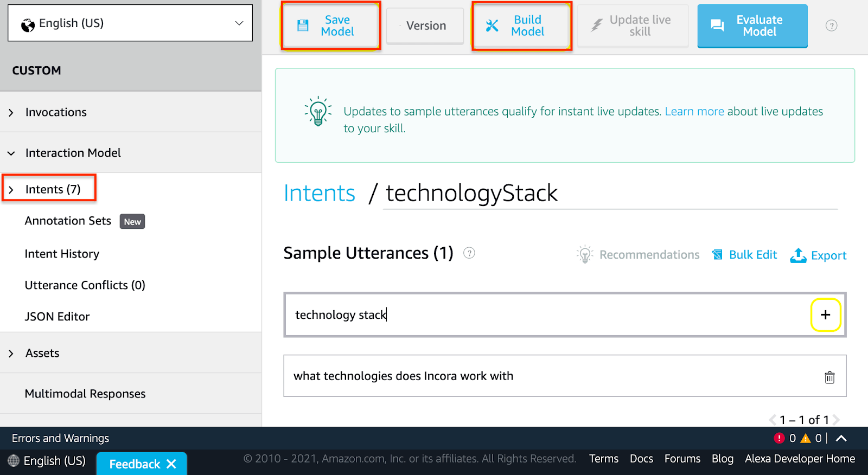This screenshot has width=868, height=475.
Task: Expand the Intents (7) tree item
Action: tap(11, 190)
